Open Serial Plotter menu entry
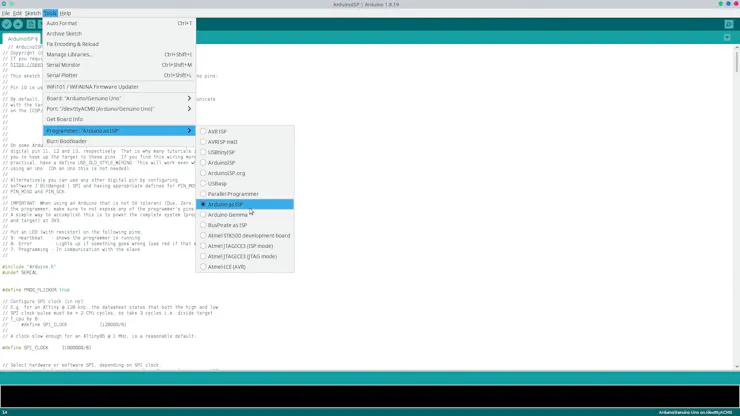Image resolution: width=740 pixels, height=416 pixels. tap(119, 75)
